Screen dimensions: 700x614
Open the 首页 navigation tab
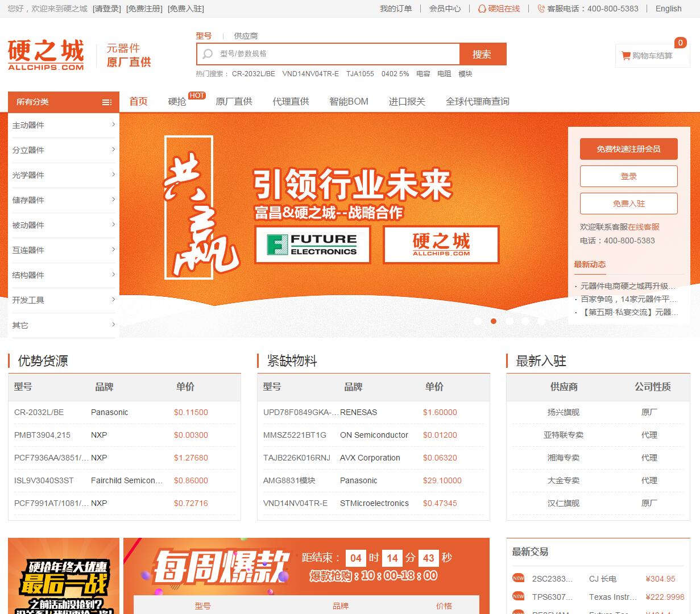[138, 102]
